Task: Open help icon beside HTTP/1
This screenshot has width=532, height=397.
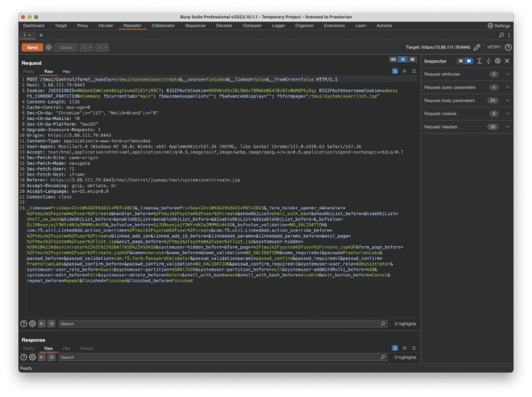Action: (508, 47)
